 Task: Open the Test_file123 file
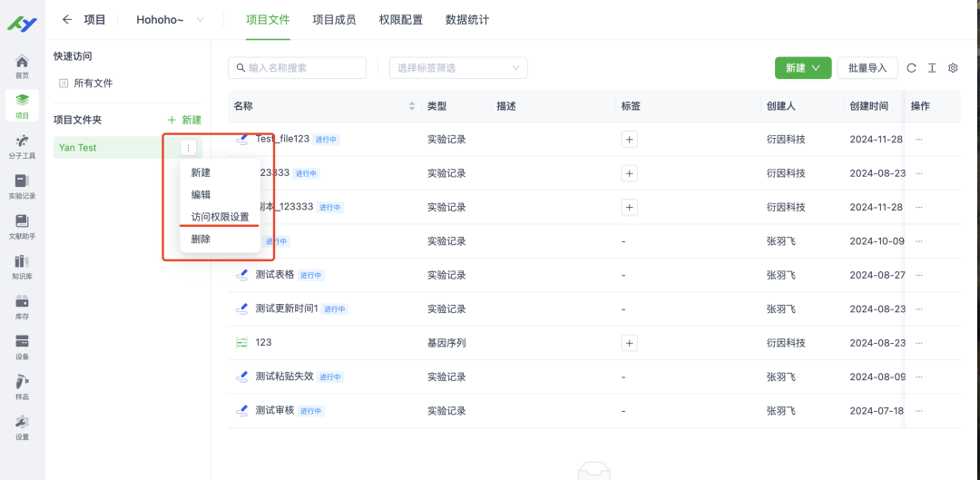click(282, 139)
